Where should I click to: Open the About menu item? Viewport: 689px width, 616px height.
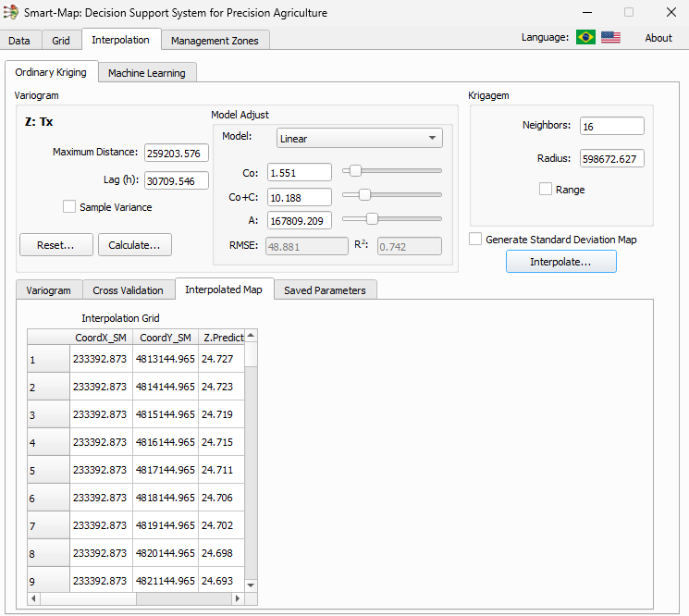pyautogui.click(x=658, y=38)
